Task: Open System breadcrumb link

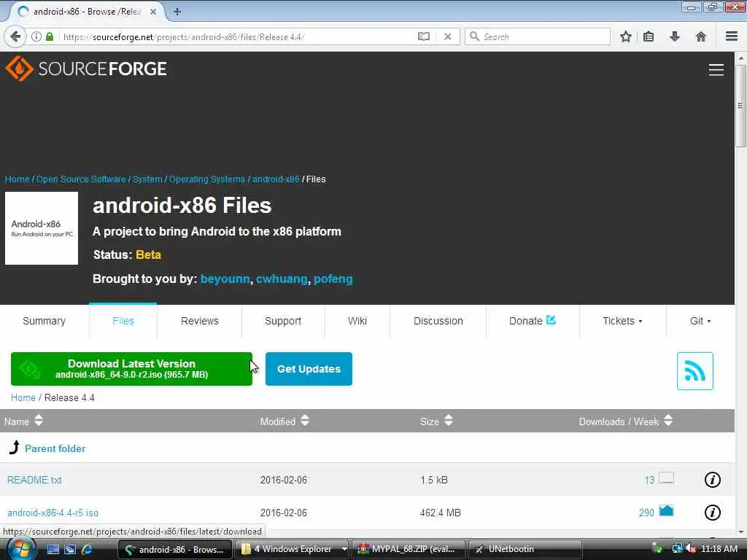Action: pyautogui.click(x=147, y=179)
